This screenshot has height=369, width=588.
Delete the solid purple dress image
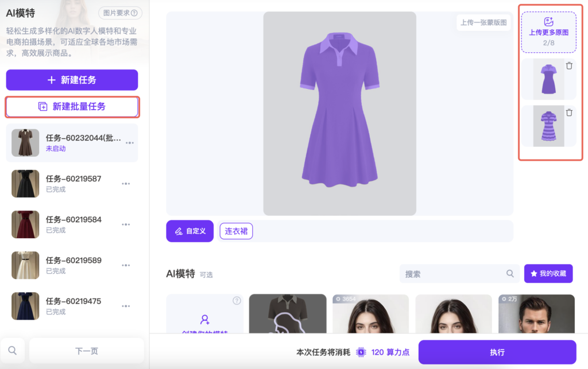[x=569, y=65]
